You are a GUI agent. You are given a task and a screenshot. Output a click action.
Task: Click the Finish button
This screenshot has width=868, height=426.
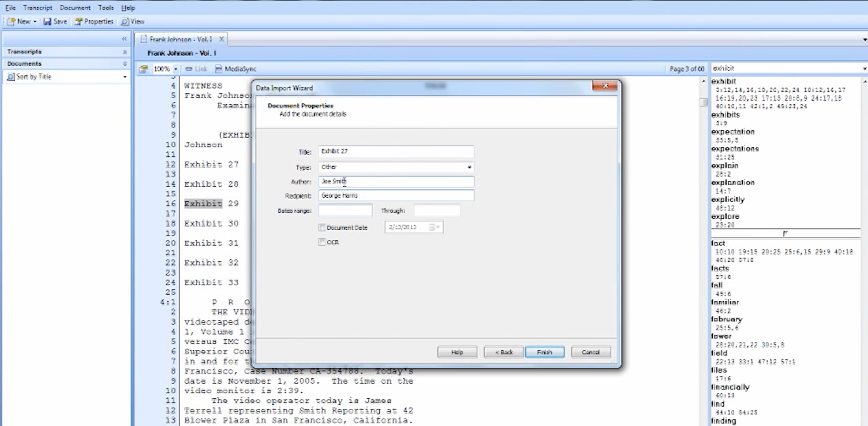point(544,352)
